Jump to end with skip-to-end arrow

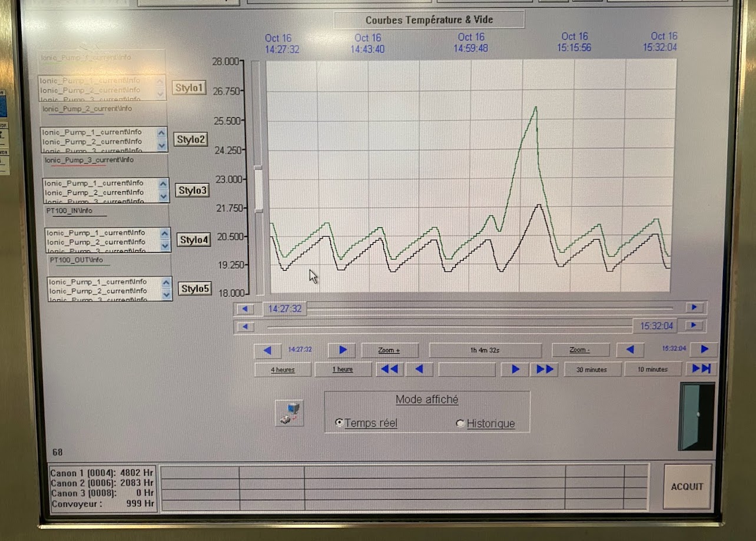click(x=701, y=369)
